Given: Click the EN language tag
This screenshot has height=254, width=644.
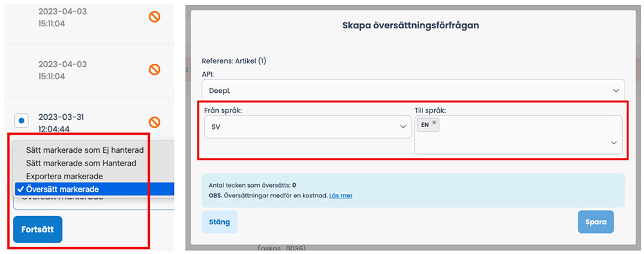Looking at the screenshot, I should tap(428, 124).
